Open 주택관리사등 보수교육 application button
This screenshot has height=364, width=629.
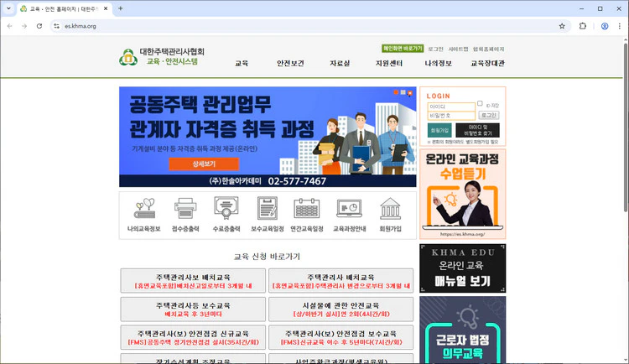(193, 309)
